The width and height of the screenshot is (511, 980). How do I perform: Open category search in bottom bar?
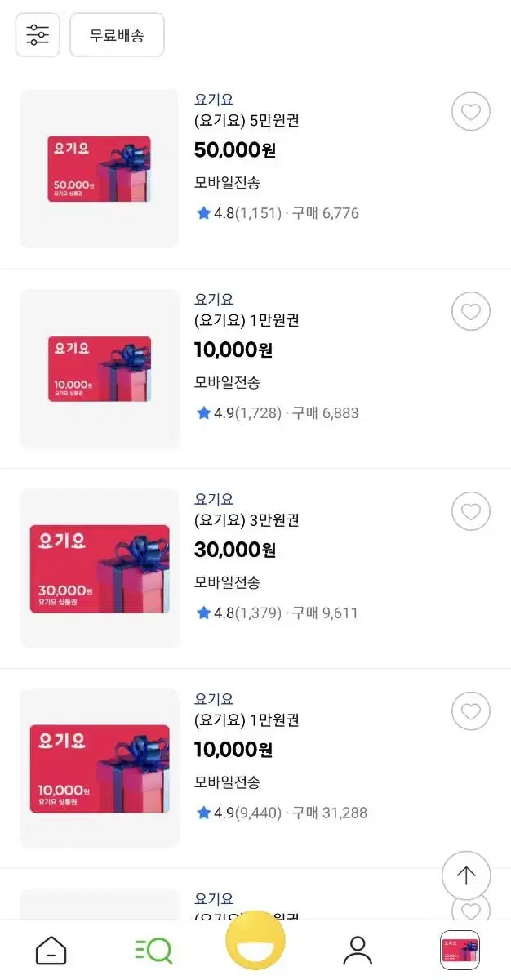[153, 951]
